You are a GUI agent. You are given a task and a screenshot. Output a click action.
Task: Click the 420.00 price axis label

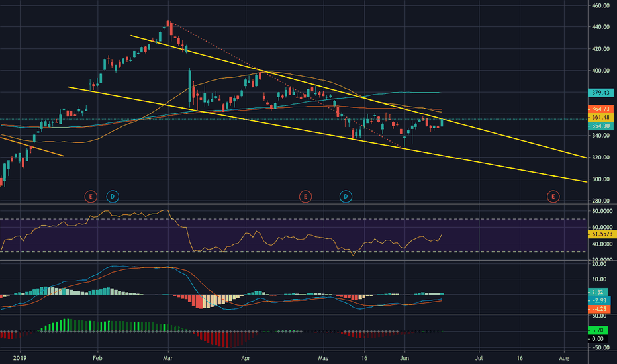(x=601, y=49)
